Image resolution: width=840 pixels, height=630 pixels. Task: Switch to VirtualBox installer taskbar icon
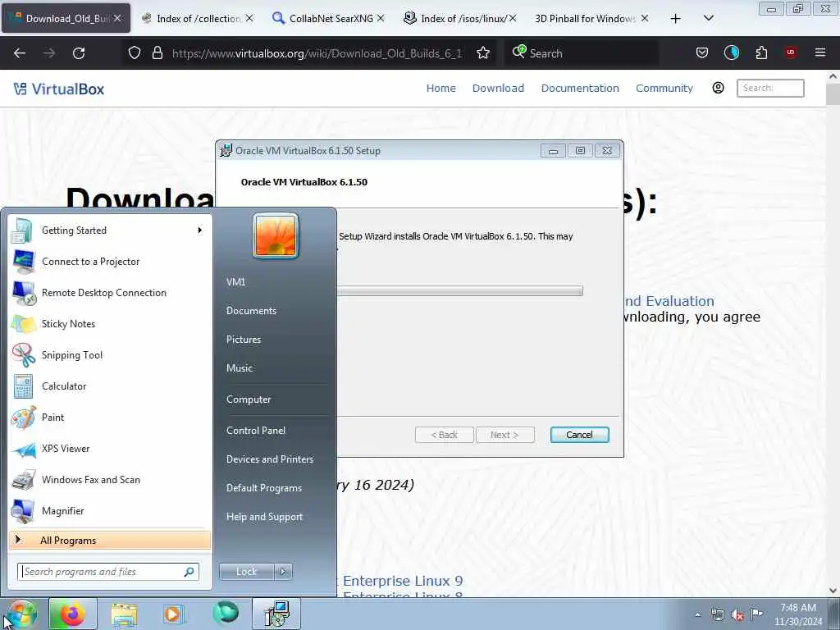tap(276, 614)
